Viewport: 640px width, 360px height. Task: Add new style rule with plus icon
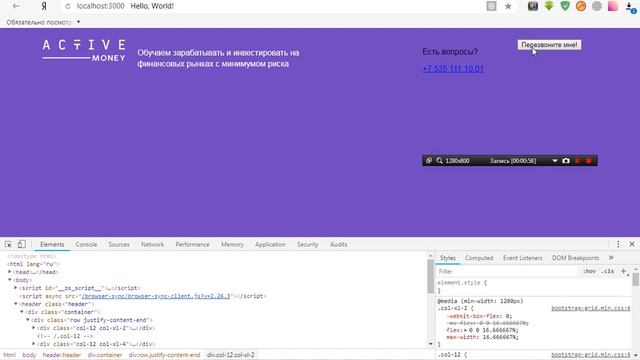[623, 271]
